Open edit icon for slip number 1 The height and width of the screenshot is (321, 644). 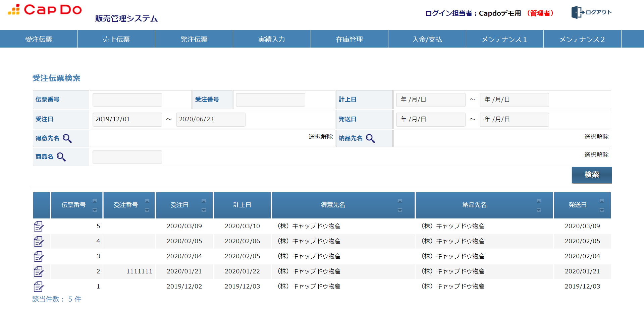39,286
